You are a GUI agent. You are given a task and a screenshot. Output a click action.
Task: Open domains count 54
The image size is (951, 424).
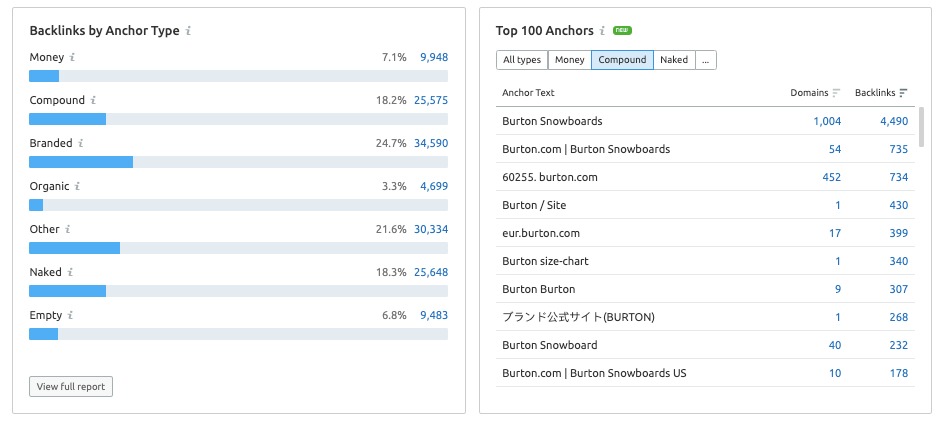tap(835, 149)
